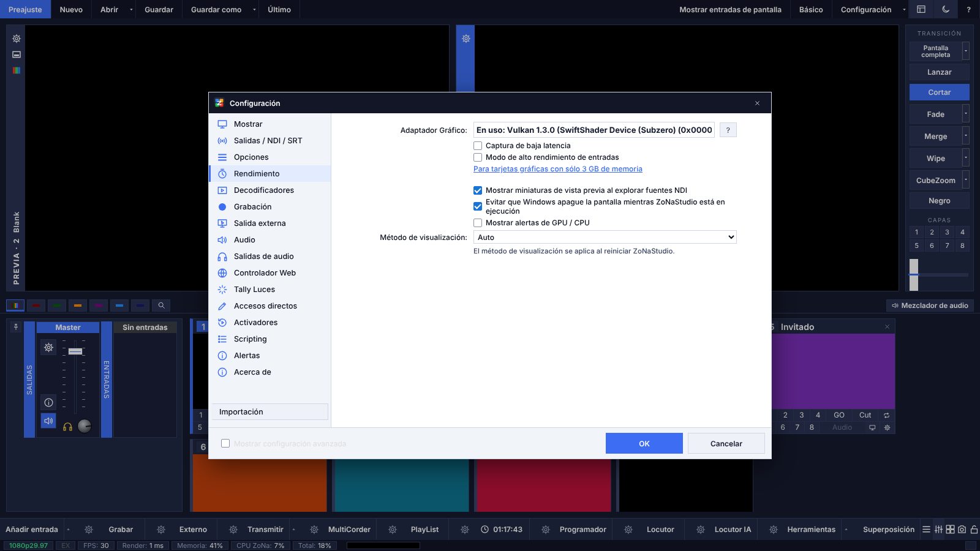
Task: Uncheck Mostrar miniaturas de vista previa NDI
Action: click(x=478, y=190)
